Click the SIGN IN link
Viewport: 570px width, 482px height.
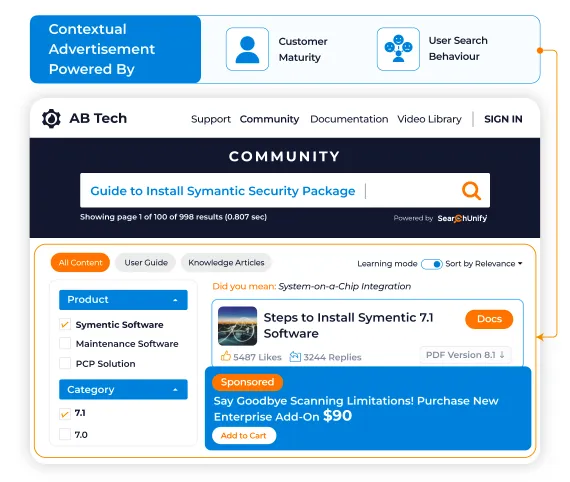503,119
